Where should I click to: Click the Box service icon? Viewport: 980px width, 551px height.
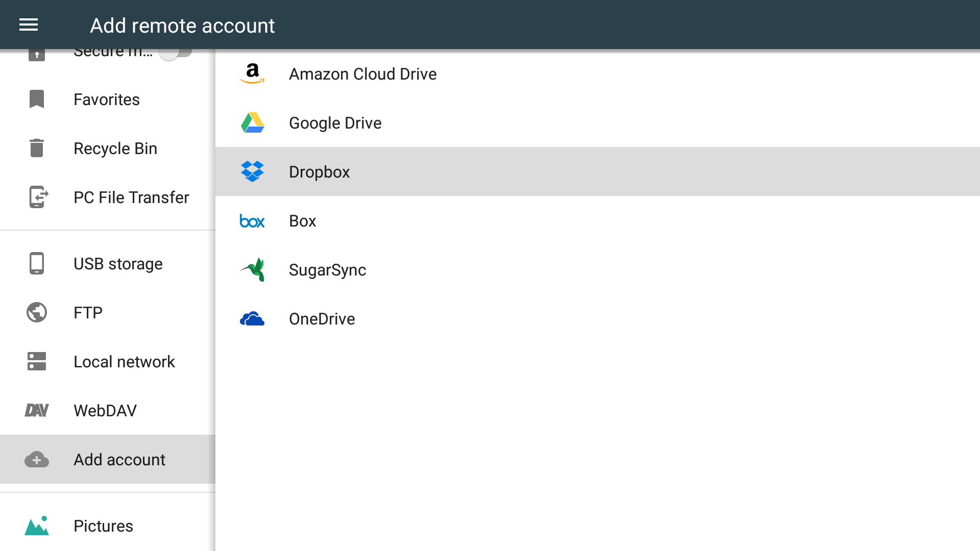pyautogui.click(x=252, y=220)
